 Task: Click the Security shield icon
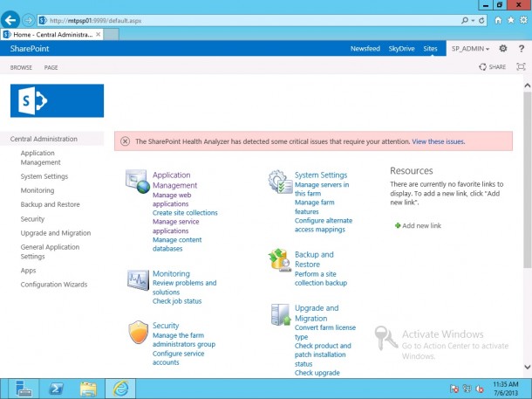[x=138, y=332]
